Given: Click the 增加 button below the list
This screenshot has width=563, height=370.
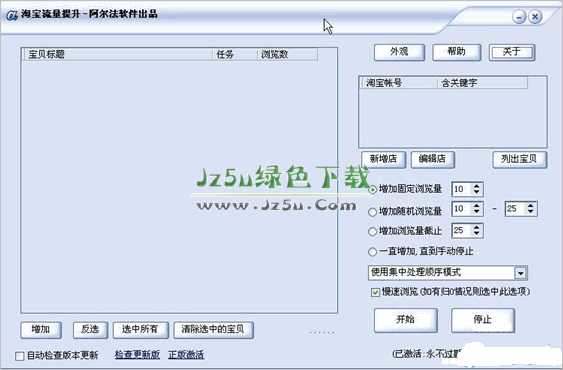Looking at the screenshot, I should (x=41, y=330).
